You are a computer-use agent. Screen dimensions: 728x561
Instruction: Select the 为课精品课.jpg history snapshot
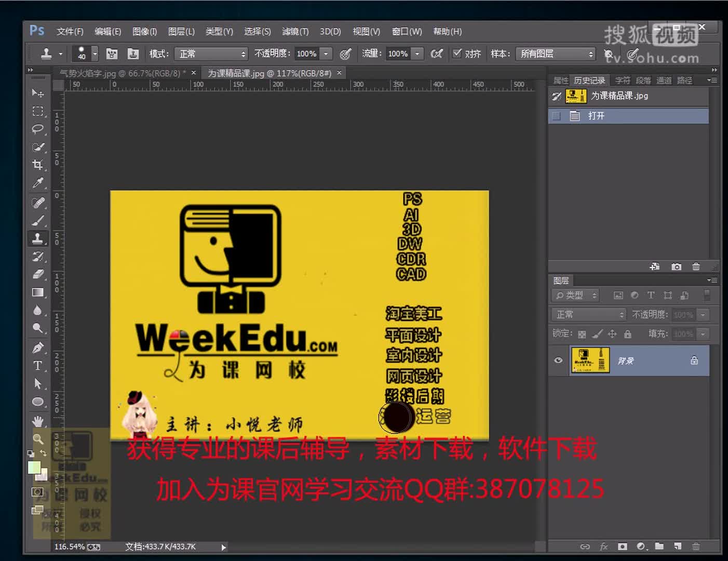pos(628,96)
